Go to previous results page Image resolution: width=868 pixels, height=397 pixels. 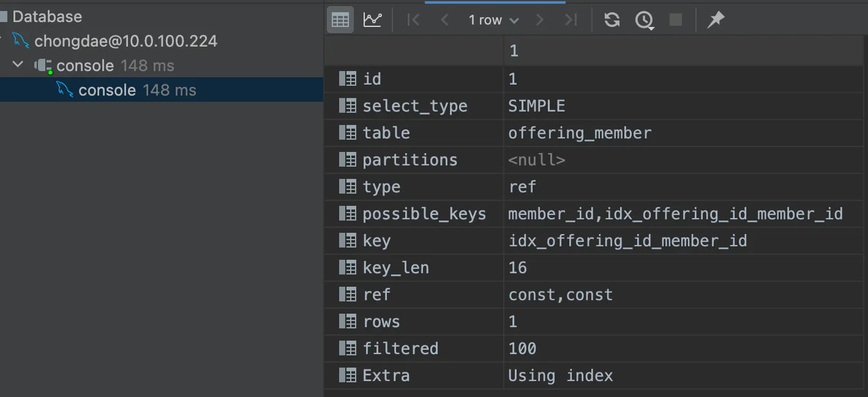coord(445,20)
